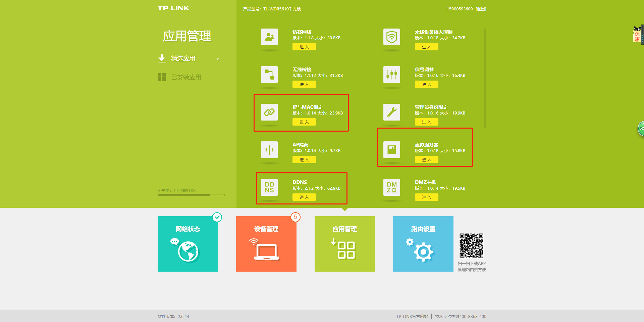Image resolution: width=644 pixels, height=322 pixels.
Task: Click 进入 button for 访客网络
Action: tap(304, 47)
